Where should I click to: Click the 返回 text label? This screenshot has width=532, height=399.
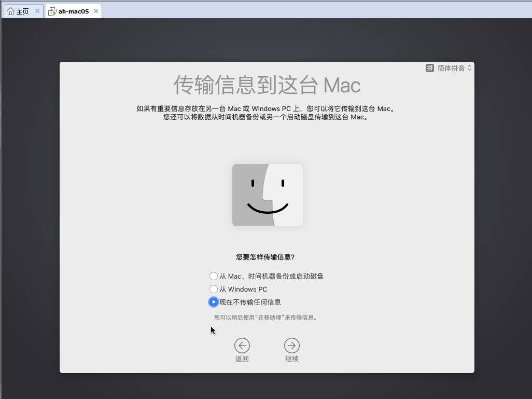pyautogui.click(x=242, y=359)
